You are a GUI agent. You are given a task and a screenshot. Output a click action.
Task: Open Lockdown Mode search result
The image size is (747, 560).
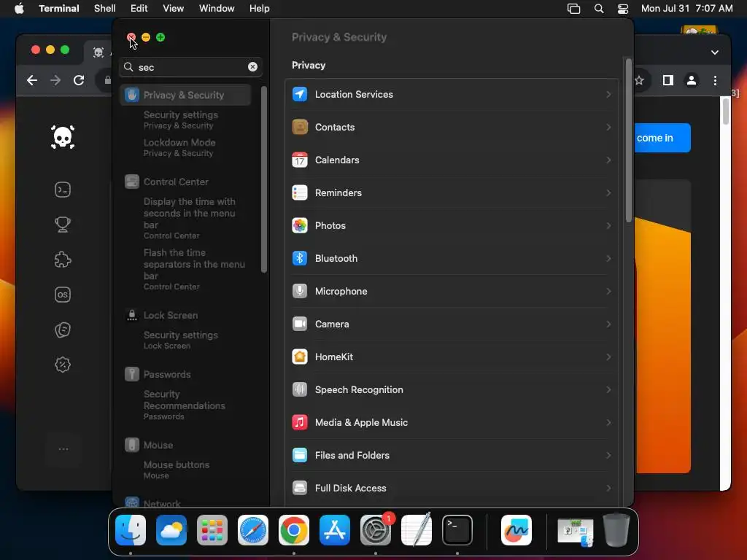click(x=179, y=147)
